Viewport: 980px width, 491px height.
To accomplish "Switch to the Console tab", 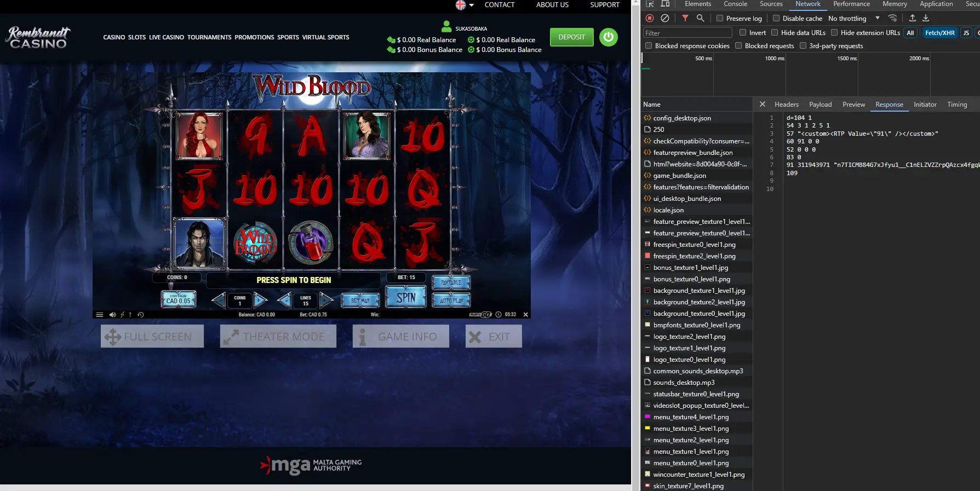I will 735,4.
